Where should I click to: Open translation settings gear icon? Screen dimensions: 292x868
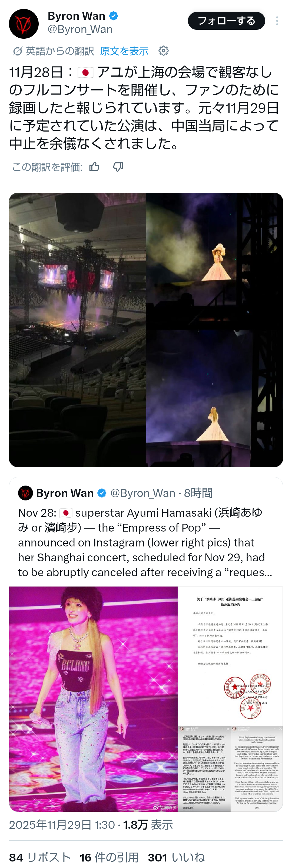[x=164, y=51]
